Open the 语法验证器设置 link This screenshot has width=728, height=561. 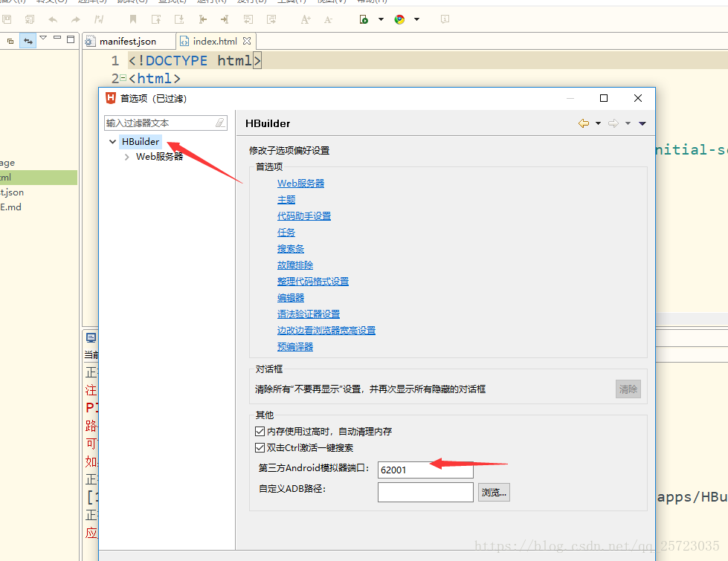pos(309,314)
